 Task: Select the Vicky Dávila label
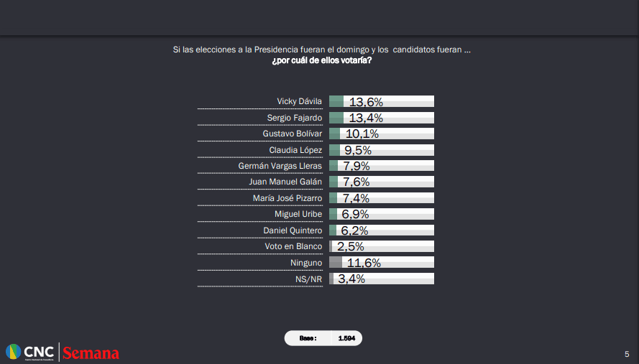(x=299, y=101)
